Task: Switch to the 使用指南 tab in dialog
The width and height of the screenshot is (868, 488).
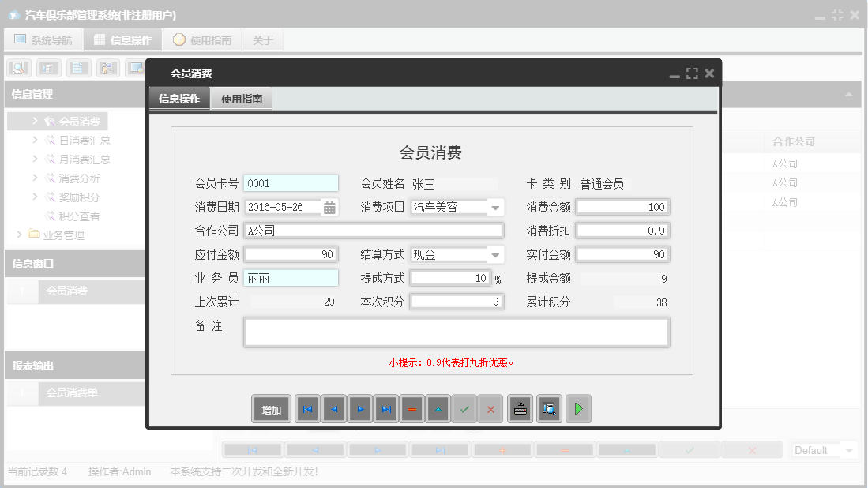Action: click(242, 98)
